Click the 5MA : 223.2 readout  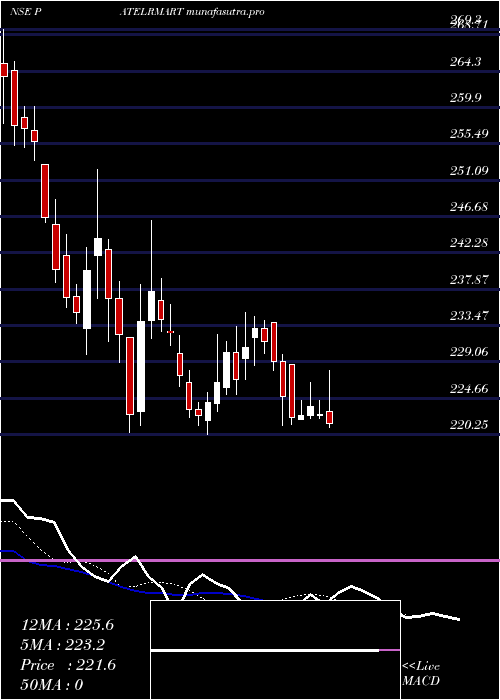click(63, 645)
